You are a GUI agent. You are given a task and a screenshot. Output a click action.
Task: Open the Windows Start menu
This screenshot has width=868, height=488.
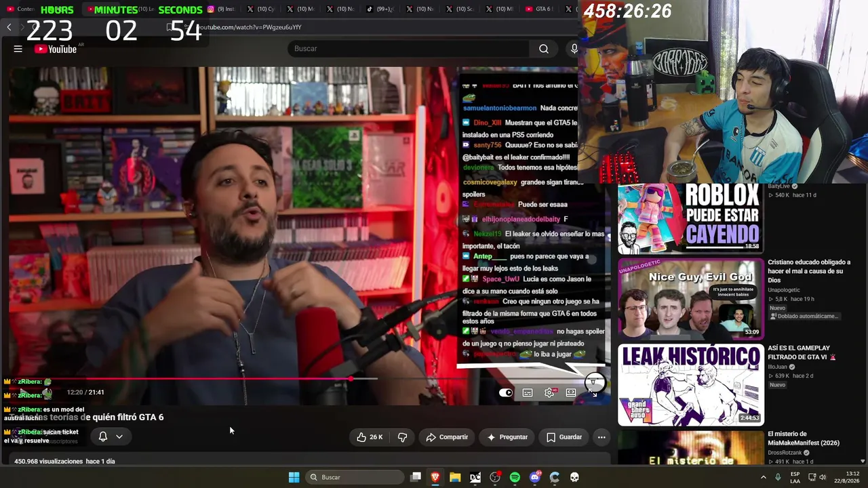[294, 477]
